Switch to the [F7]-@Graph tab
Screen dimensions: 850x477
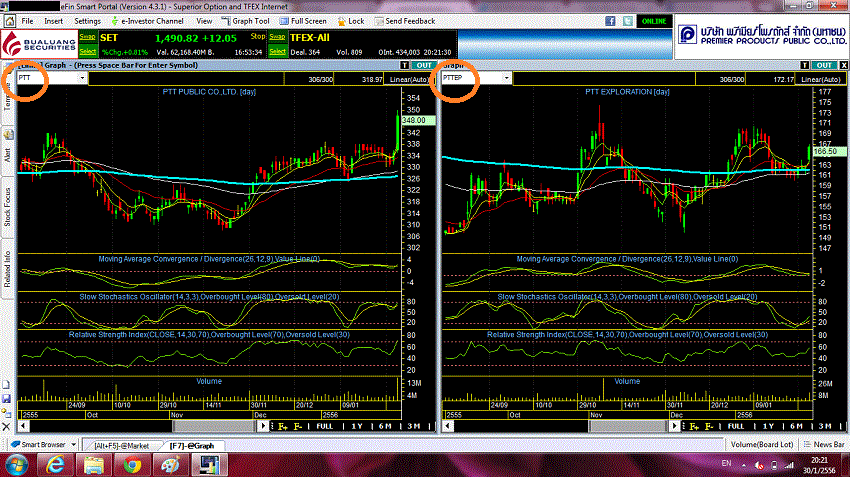click(192, 446)
